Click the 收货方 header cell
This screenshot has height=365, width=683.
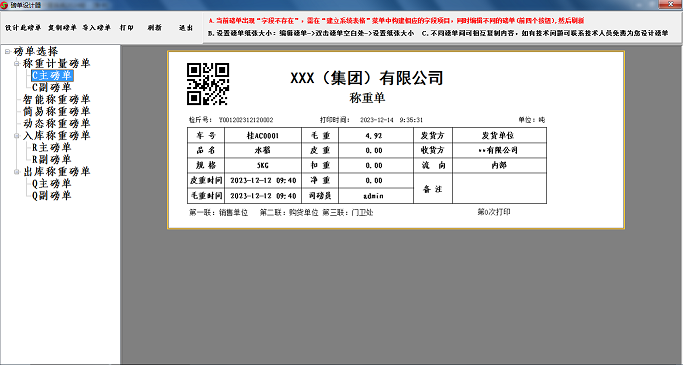[433, 150]
